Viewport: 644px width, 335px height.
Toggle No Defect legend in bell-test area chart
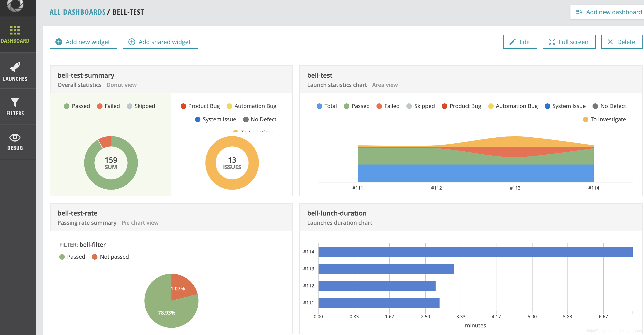coord(609,106)
